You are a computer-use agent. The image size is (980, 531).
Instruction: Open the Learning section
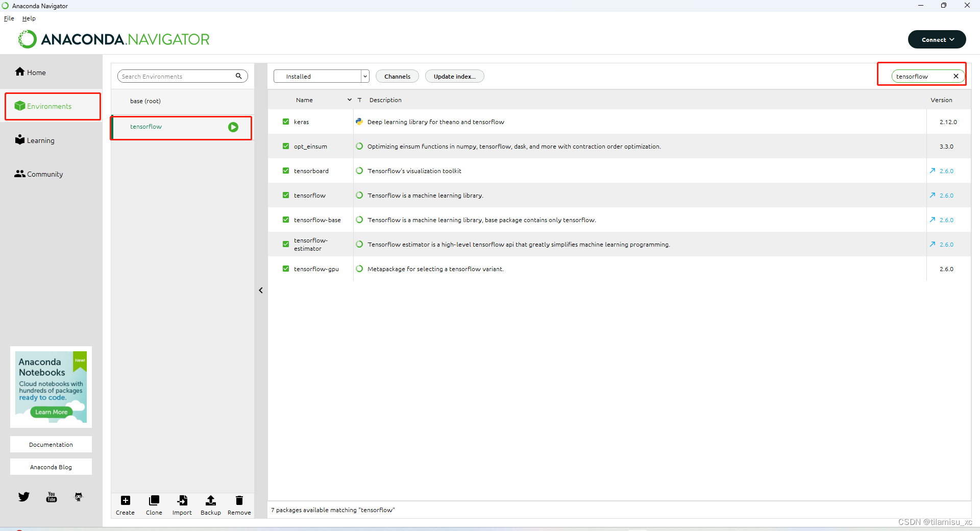[35, 140]
